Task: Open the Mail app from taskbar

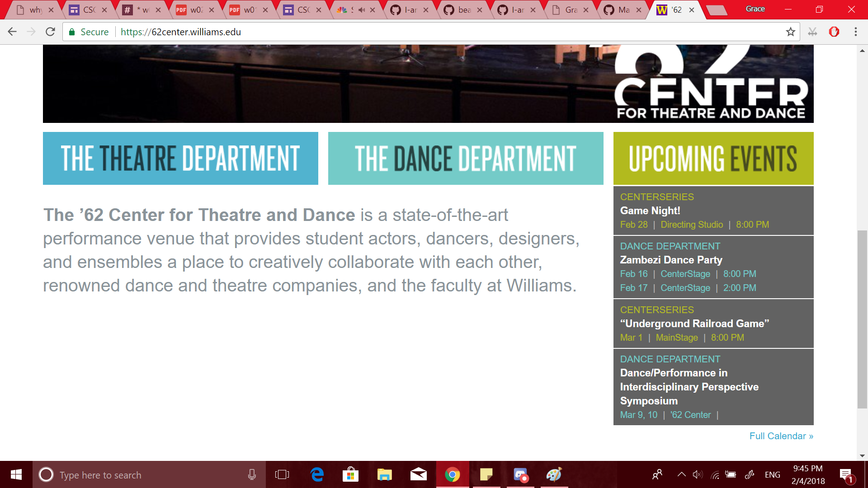Action: pyautogui.click(x=419, y=474)
